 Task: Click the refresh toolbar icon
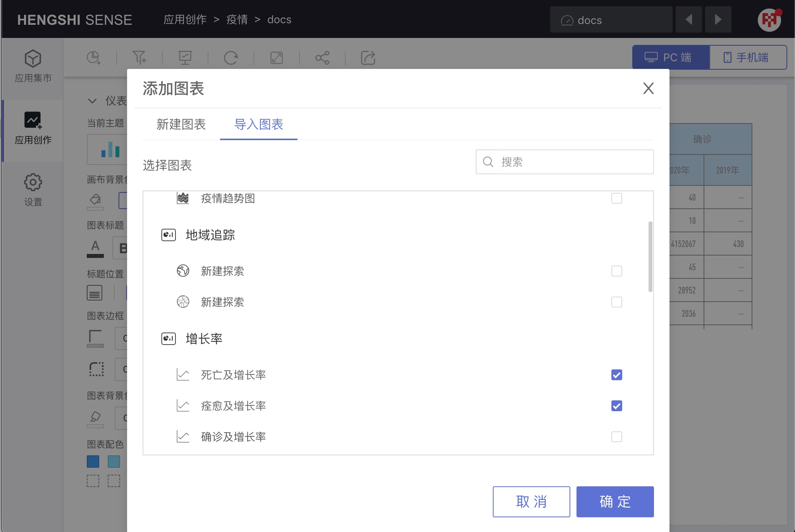pyautogui.click(x=231, y=58)
